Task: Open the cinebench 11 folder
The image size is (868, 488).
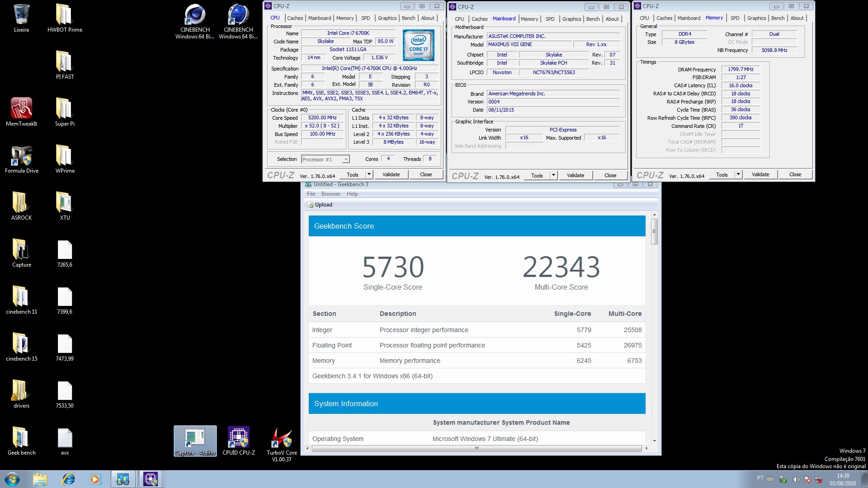Action: (21, 300)
